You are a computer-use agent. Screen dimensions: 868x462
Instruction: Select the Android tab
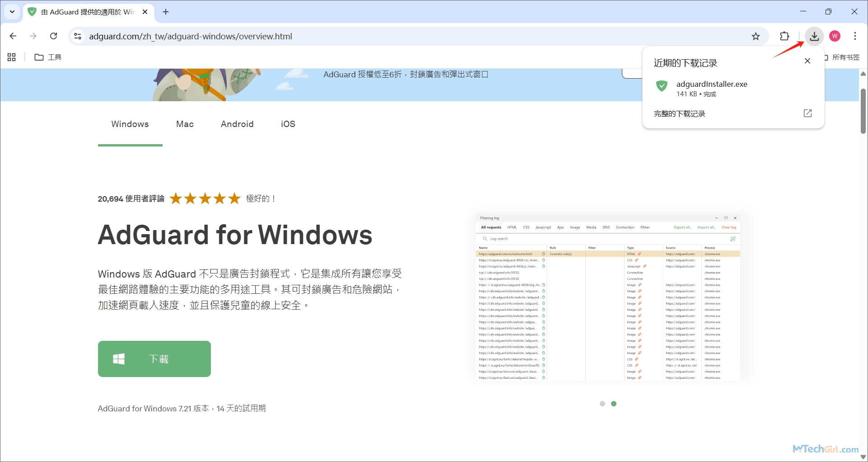pyautogui.click(x=237, y=124)
